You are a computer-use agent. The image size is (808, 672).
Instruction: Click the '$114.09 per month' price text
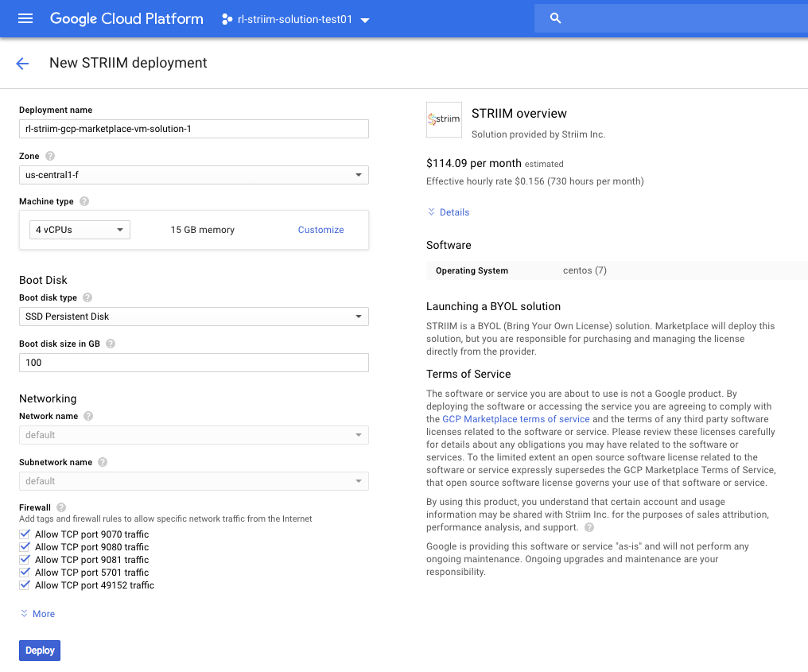coord(473,163)
